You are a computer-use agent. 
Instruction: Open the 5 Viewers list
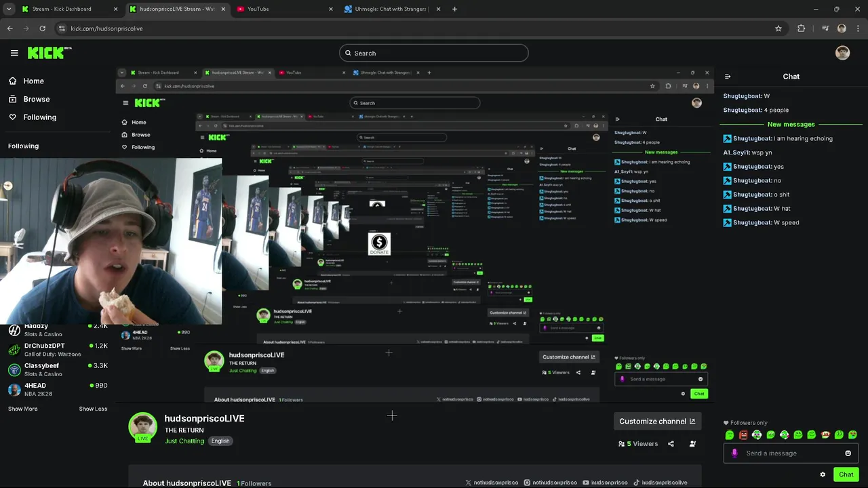[638, 444]
